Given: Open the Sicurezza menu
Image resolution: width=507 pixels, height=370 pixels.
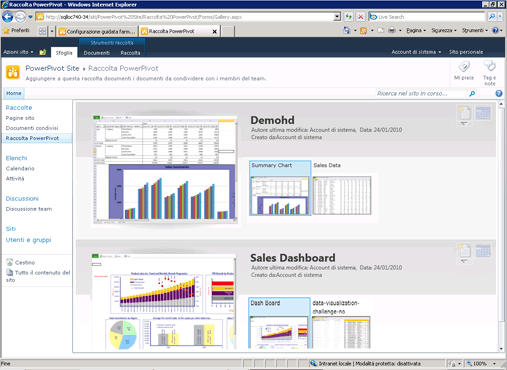Looking at the screenshot, I should pyautogui.click(x=444, y=31).
